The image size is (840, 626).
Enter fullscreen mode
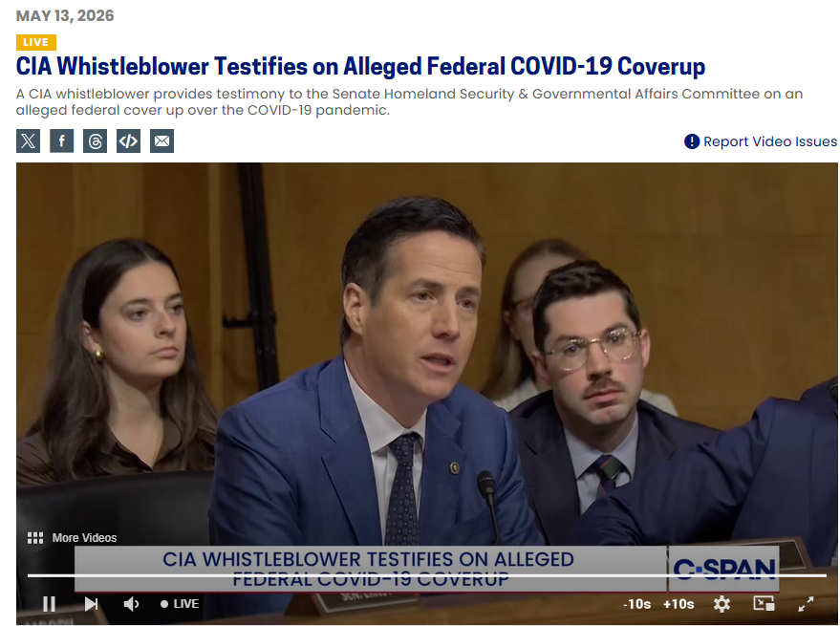[806, 604]
